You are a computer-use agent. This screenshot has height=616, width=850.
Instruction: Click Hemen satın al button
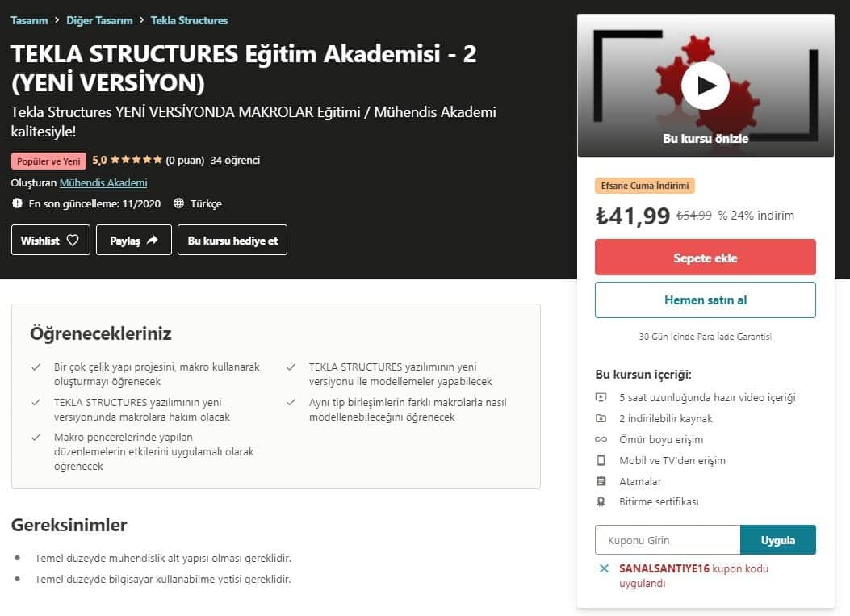(705, 300)
